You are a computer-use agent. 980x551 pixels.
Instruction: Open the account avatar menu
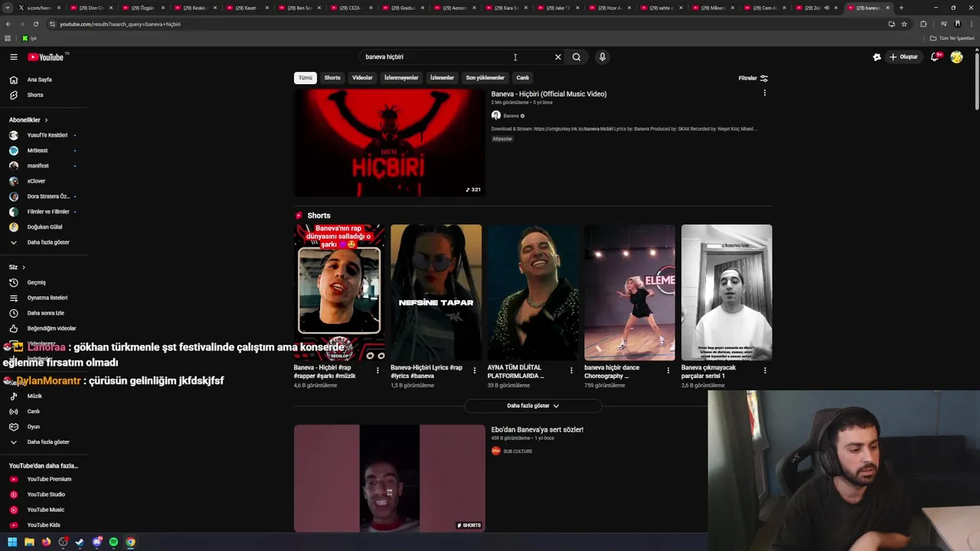tap(956, 57)
